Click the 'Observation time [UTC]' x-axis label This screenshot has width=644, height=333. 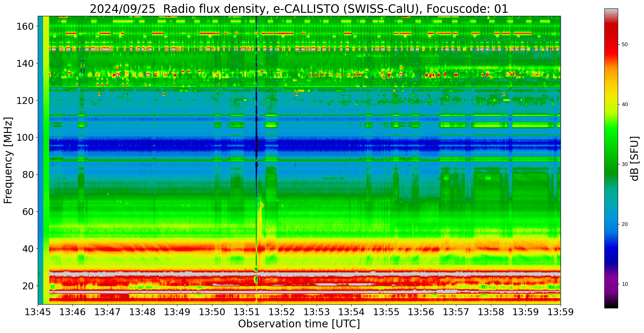[x=299, y=324]
